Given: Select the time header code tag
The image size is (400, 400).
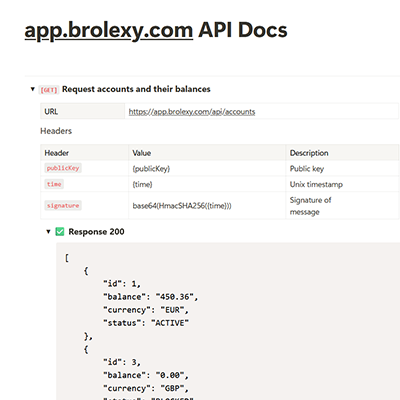Looking at the screenshot, I should (x=54, y=184).
